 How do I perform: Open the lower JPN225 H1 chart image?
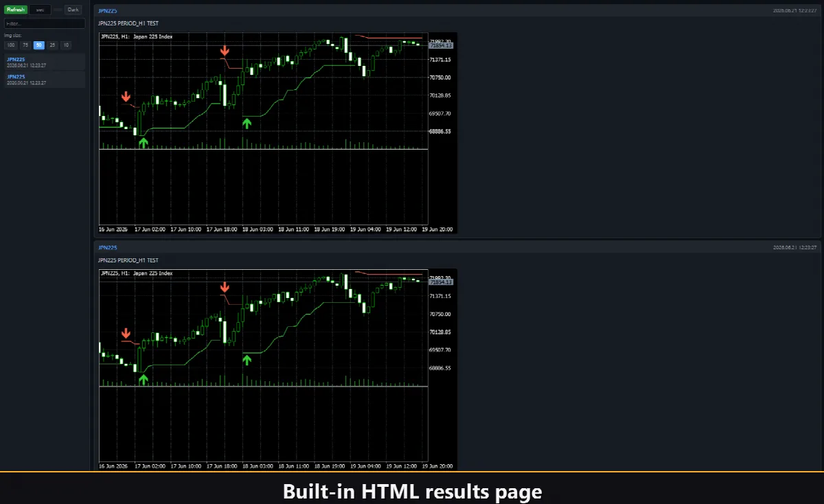click(x=278, y=369)
